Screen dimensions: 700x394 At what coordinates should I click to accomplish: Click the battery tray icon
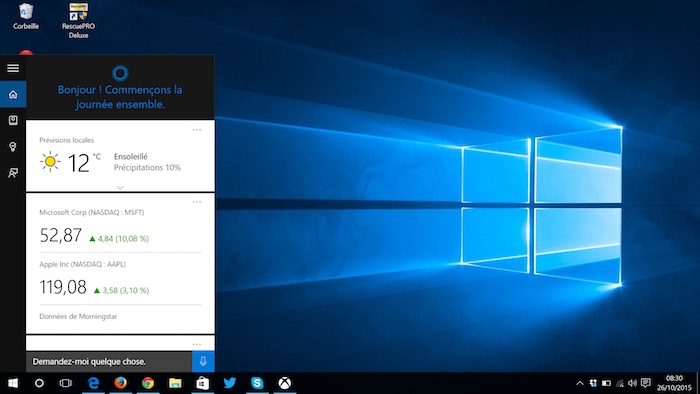tap(606, 383)
